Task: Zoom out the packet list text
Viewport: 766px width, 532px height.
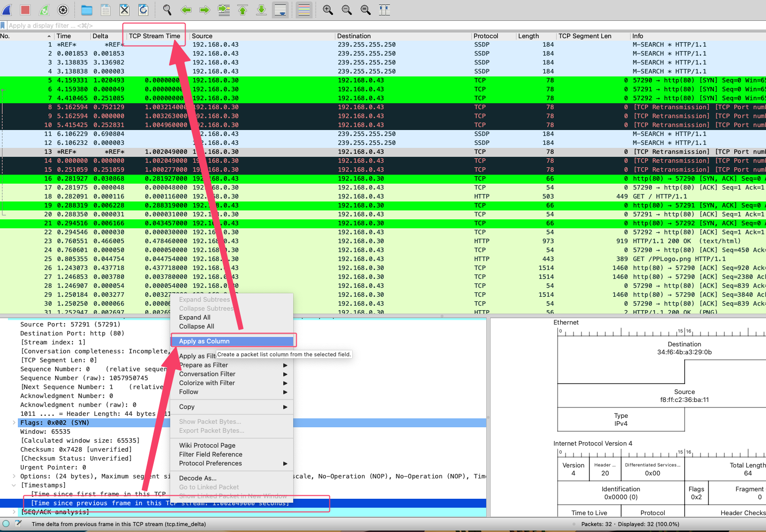Action: point(346,10)
